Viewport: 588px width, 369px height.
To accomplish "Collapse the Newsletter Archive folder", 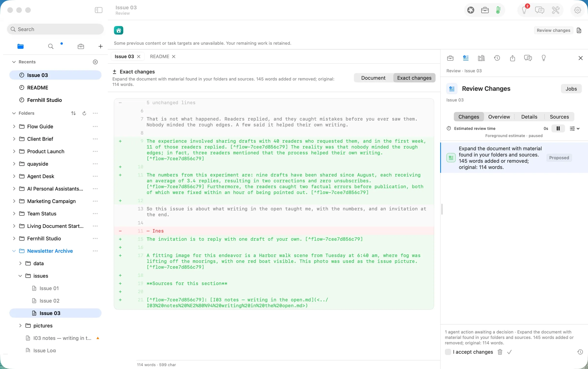I will (x=14, y=251).
